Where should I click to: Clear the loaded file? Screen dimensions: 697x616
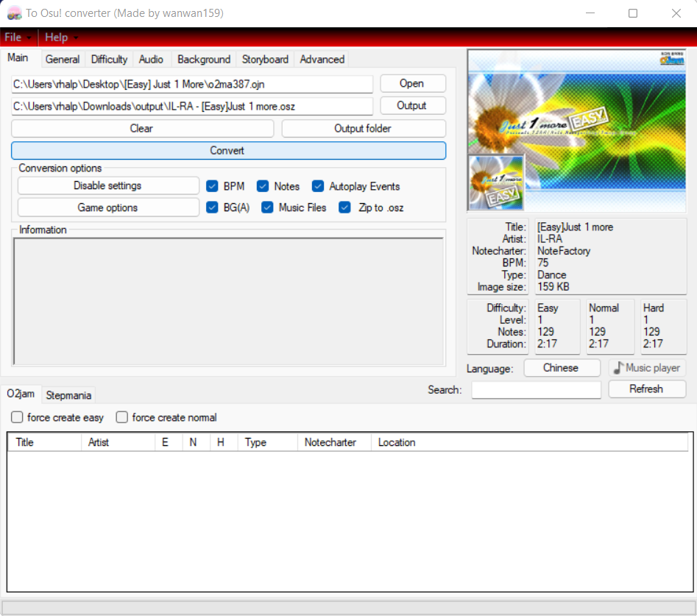(142, 129)
